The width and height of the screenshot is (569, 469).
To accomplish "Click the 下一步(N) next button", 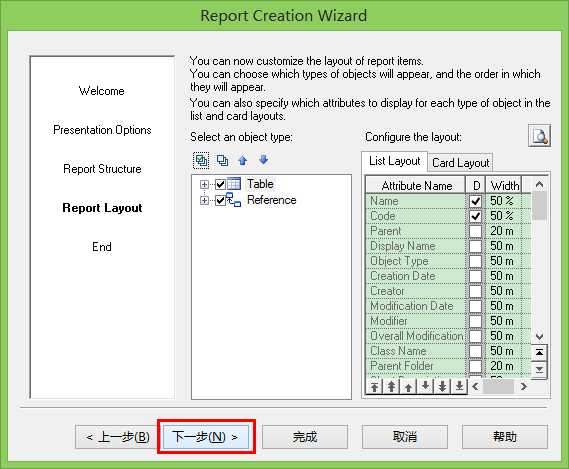I will [x=206, y=436].
